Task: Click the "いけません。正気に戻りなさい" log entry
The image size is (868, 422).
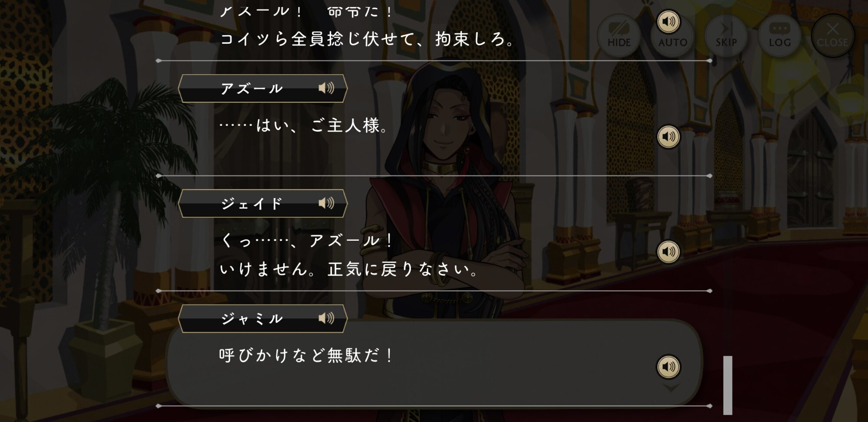Action: [349, 269]
